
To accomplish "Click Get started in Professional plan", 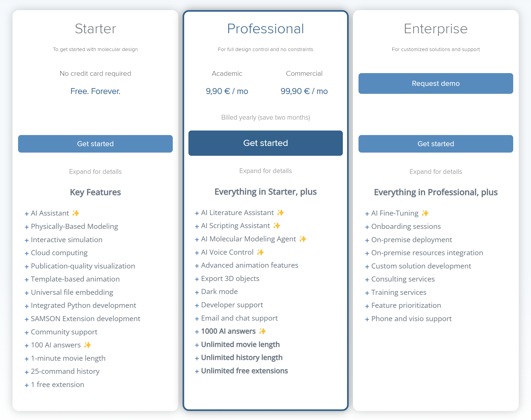I will pyautogui.click(x=265, y=143).
